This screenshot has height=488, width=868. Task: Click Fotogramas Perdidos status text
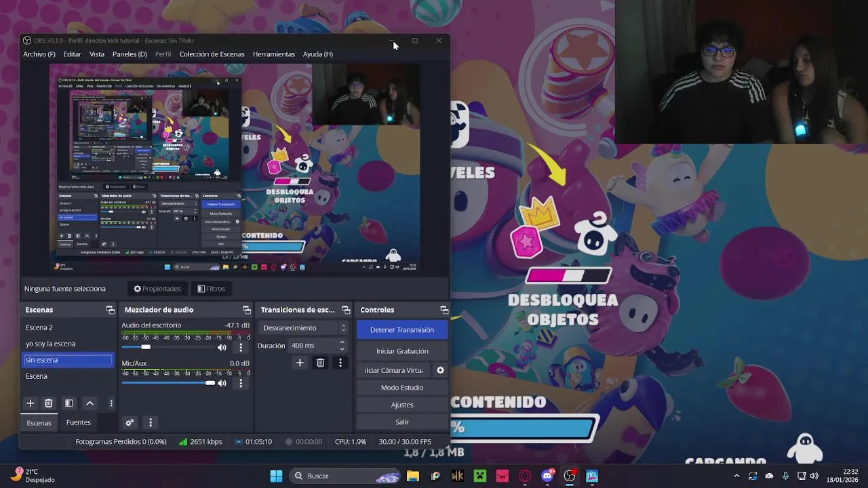121,442
